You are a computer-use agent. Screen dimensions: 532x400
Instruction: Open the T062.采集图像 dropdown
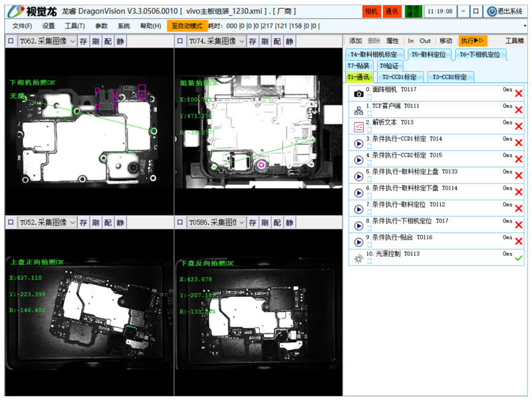(x=72, y=41)
